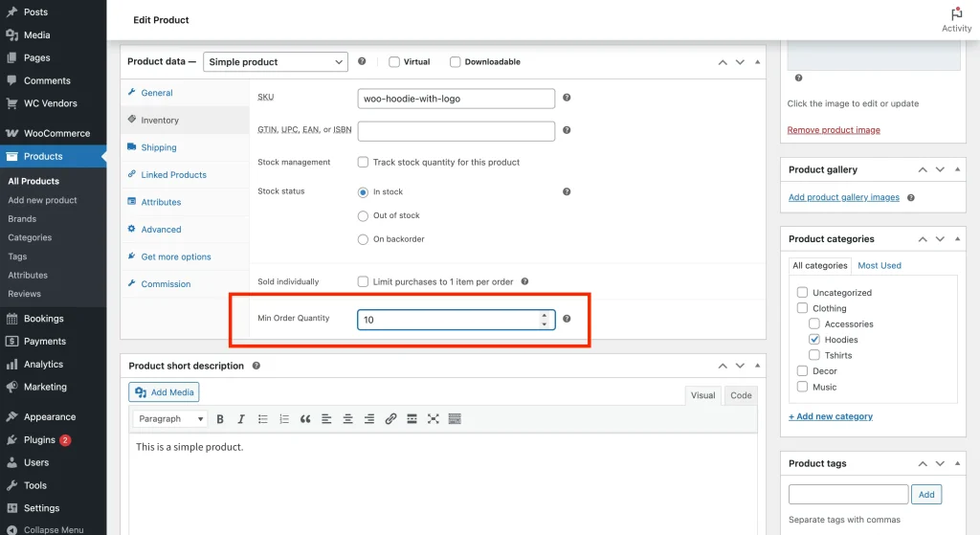Move Product data panel up
This screenshot has height=535, width=980.
click(x=723, y=62)
